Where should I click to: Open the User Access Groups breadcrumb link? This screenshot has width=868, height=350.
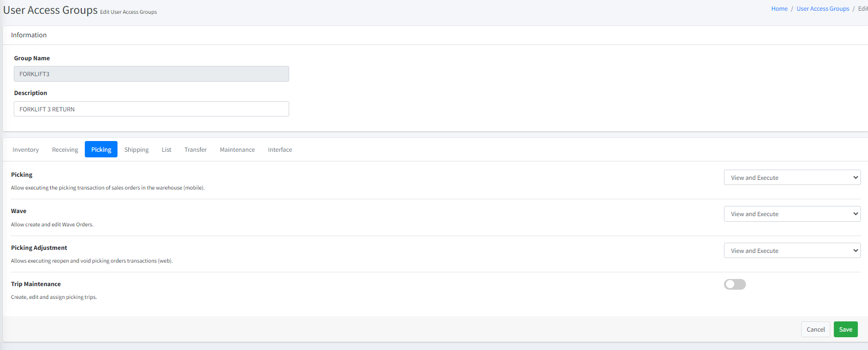click(823, 9)
